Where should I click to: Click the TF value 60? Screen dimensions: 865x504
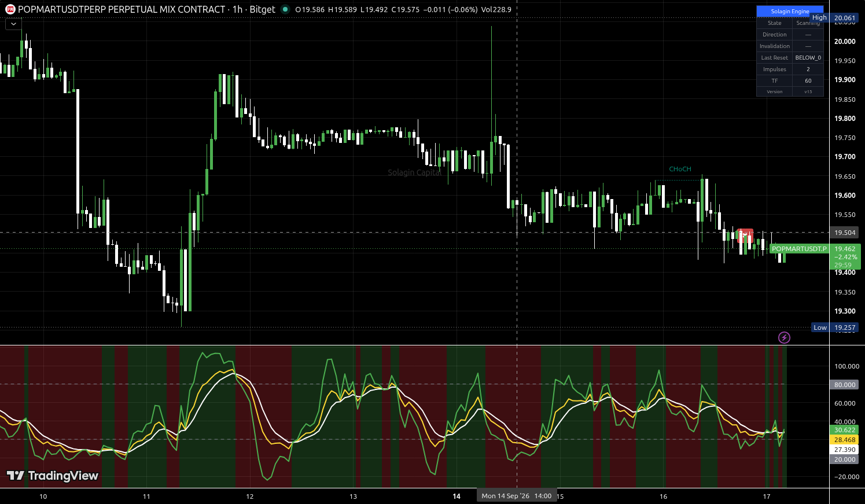click(x=808, y=81)
